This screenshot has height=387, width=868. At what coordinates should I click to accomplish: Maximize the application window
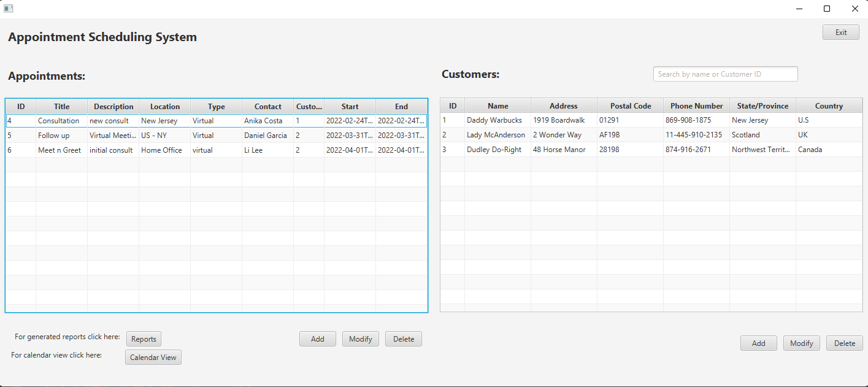[x=827, y=9]
